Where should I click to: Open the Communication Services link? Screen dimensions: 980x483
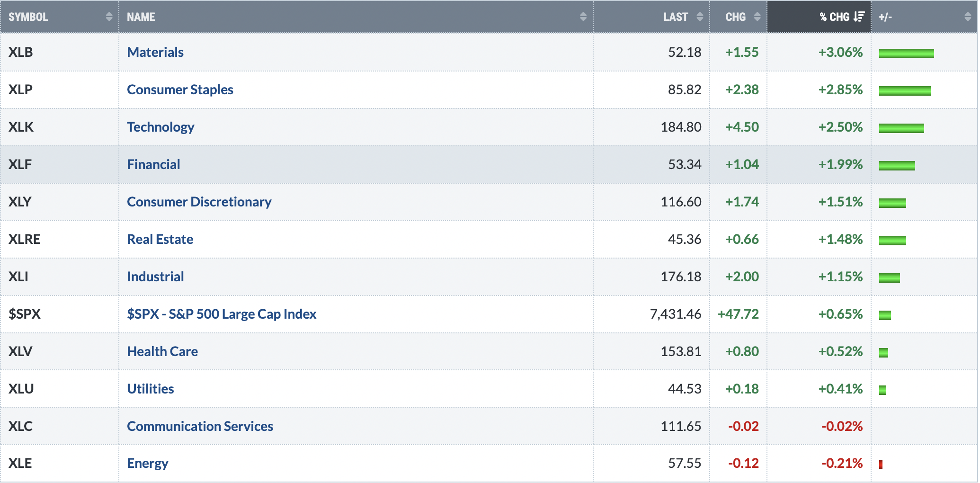pos(200,426)
